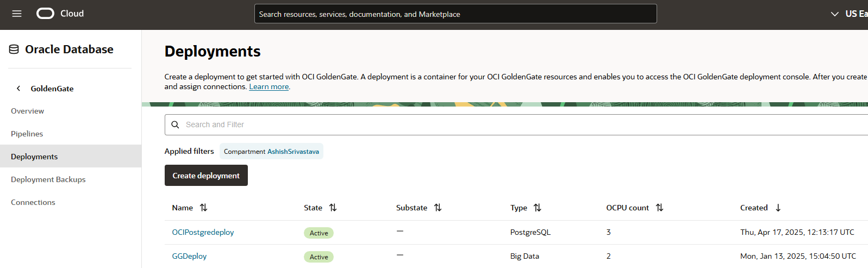Sort table by OCPU count arrows
Screen dimensions: 868x268
coord(660,208)
